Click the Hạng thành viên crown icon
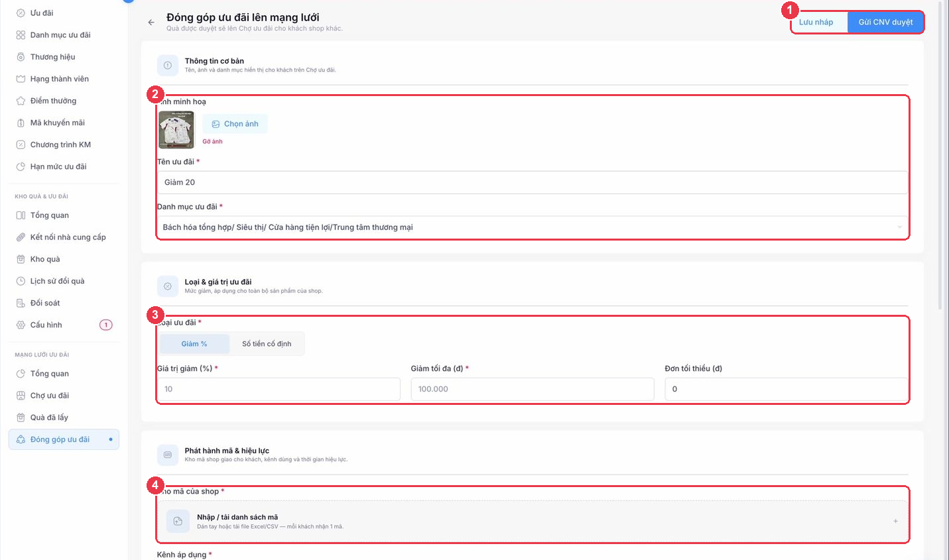The height and width of the screenshot is (560, 949). [21, 78]
